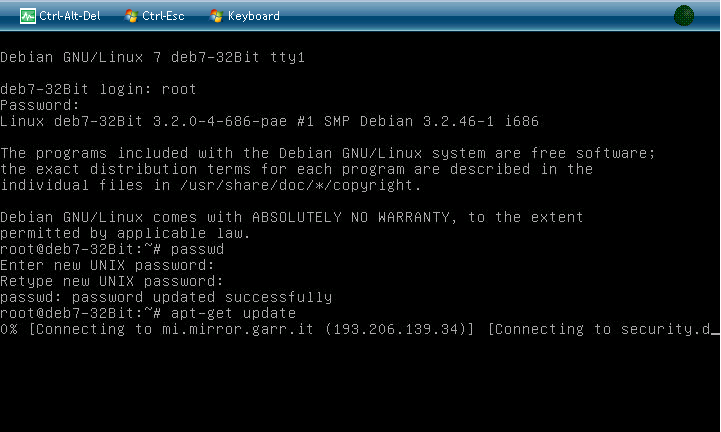This screenshot has width=721, height=432.
Task: Click the "deb7-32Bit login: root" line
Action: [99, 89]
